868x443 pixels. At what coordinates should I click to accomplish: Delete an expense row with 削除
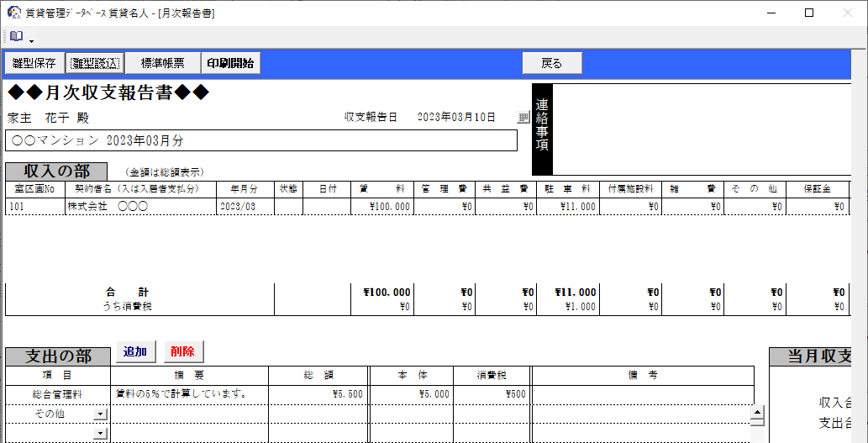pos(182,351)
